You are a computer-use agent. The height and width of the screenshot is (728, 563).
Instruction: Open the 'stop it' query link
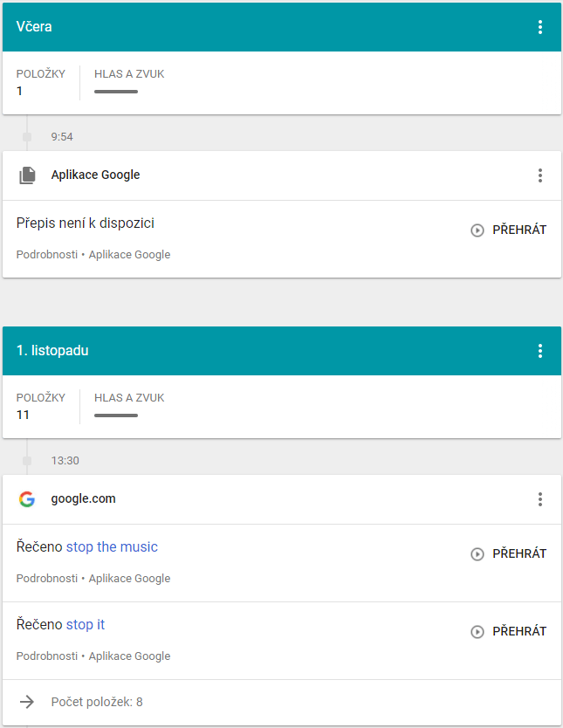click(x=86, y=624)
